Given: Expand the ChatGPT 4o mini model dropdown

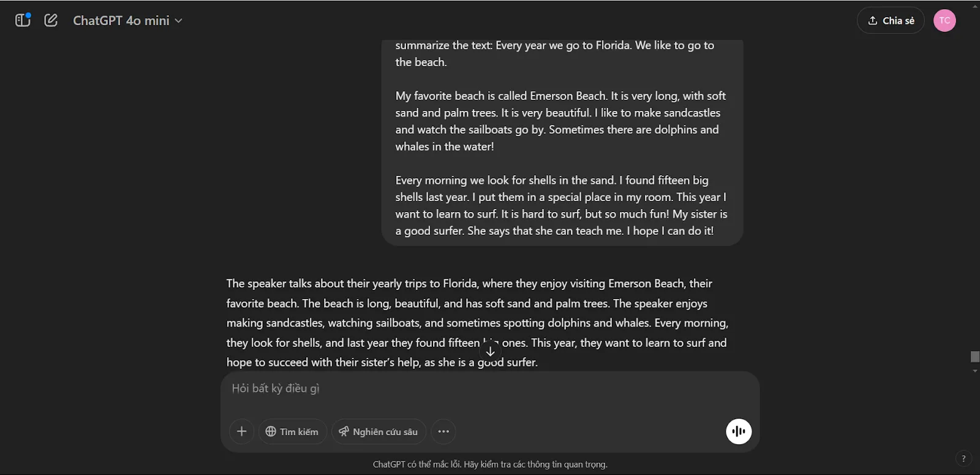Looking at the screenshot, I should click(127, 20).
